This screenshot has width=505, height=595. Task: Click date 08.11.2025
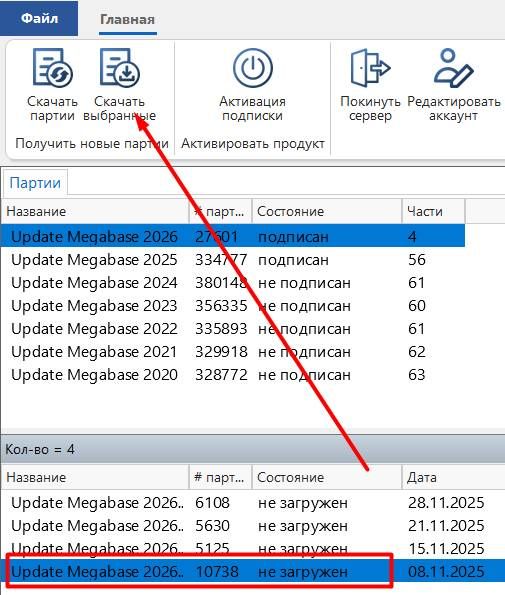coord(446,571)
